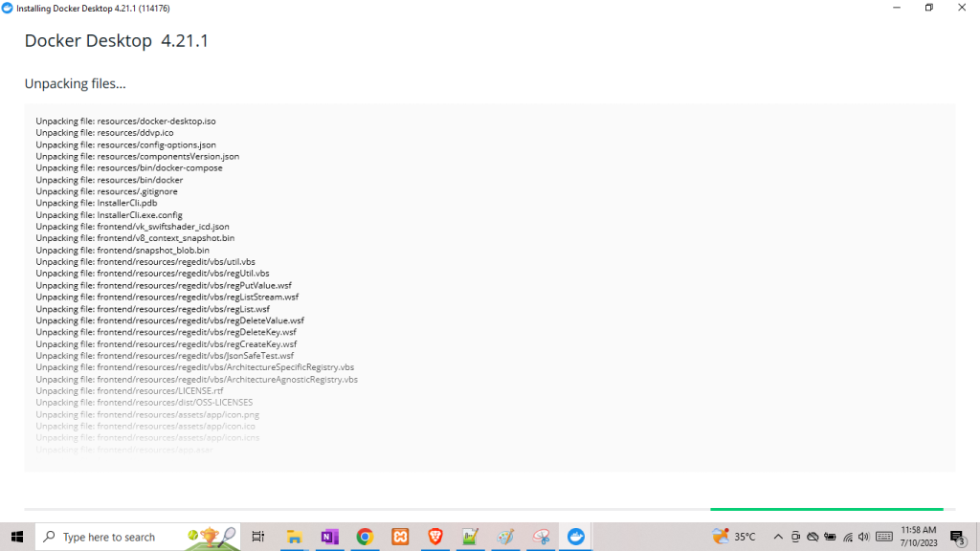Open the Paint app in taskbar
Image resolution: width=980 pixels, height=551 pixels.
click(x=505, y=537)
